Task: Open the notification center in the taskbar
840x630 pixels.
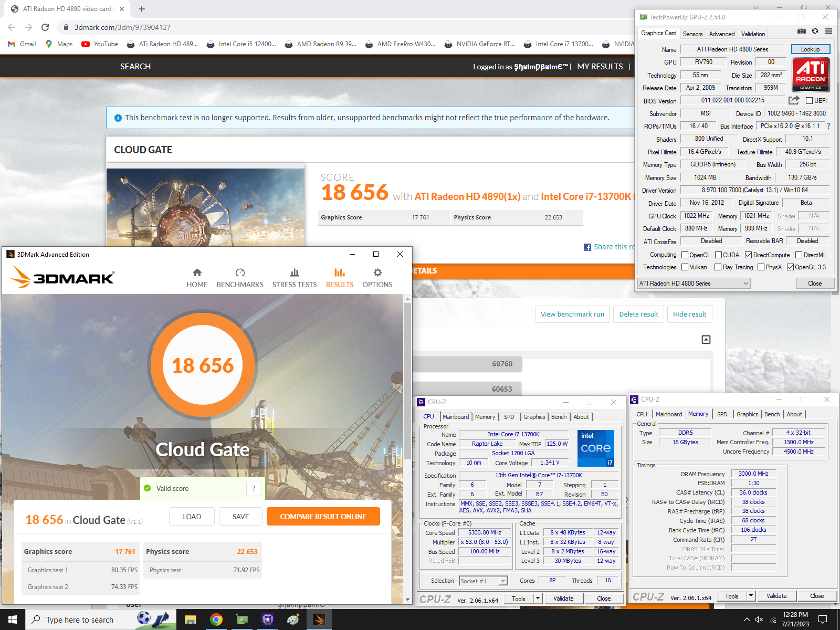Action: (823, 619)
